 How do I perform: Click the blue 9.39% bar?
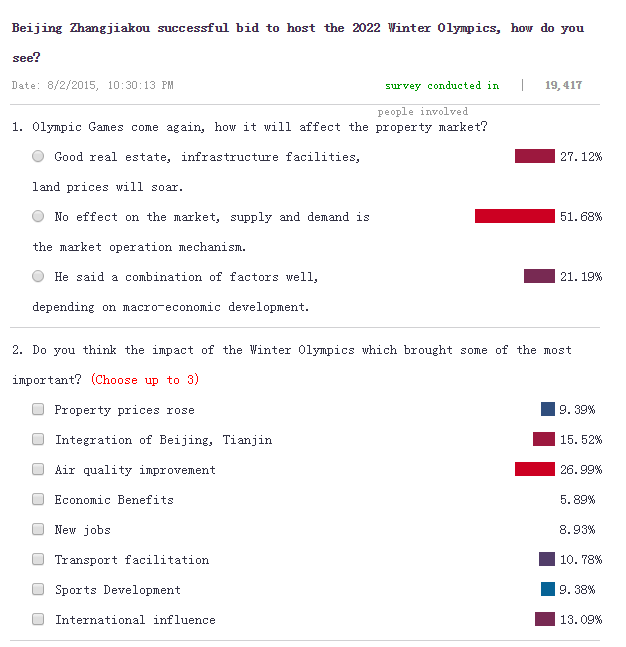click(x=547, y=409)
